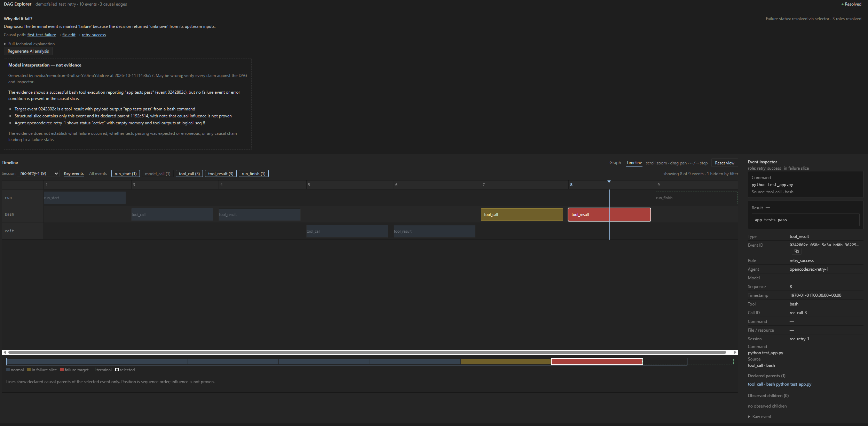The image size is (868, 426).
Task: Click the 'app tests pass' result text
Action: (771, 220)
